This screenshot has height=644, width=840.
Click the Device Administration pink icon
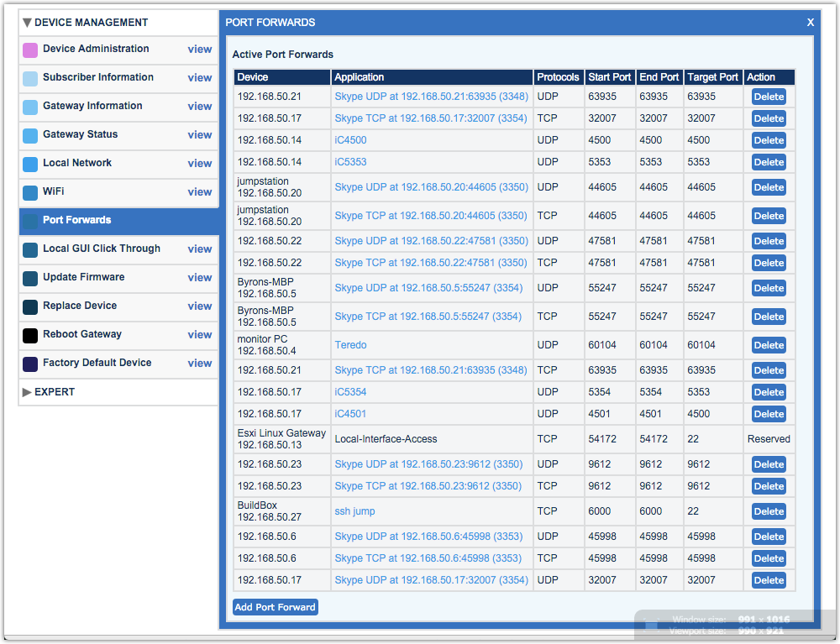click(29, 49)
